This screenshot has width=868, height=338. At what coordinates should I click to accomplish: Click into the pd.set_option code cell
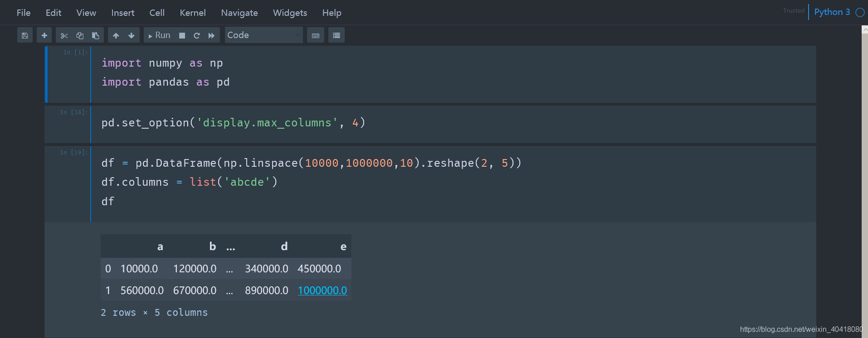click(453, 124)
